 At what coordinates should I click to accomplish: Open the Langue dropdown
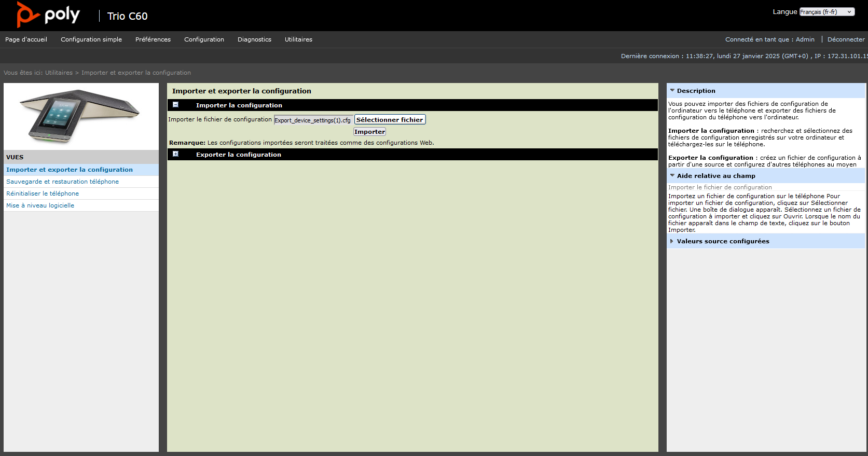[x=826, y=12]
